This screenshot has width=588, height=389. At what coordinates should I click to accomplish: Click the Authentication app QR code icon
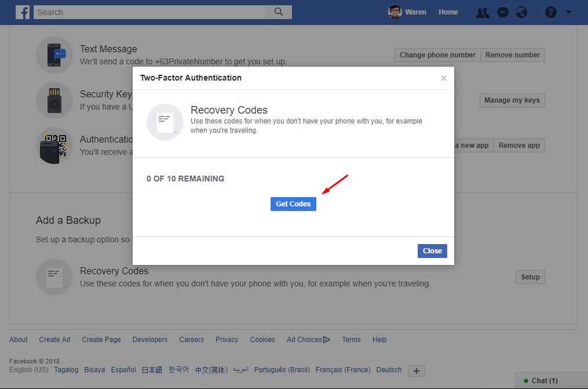point(54,146)
